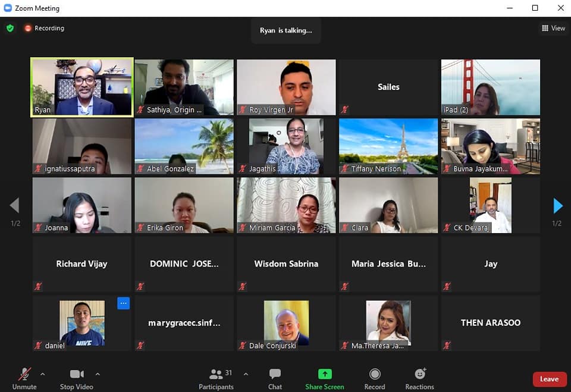571x392 pixels.
Task: Click muted mic icon on Richard Vijay tile
Action: pos(38,286)
